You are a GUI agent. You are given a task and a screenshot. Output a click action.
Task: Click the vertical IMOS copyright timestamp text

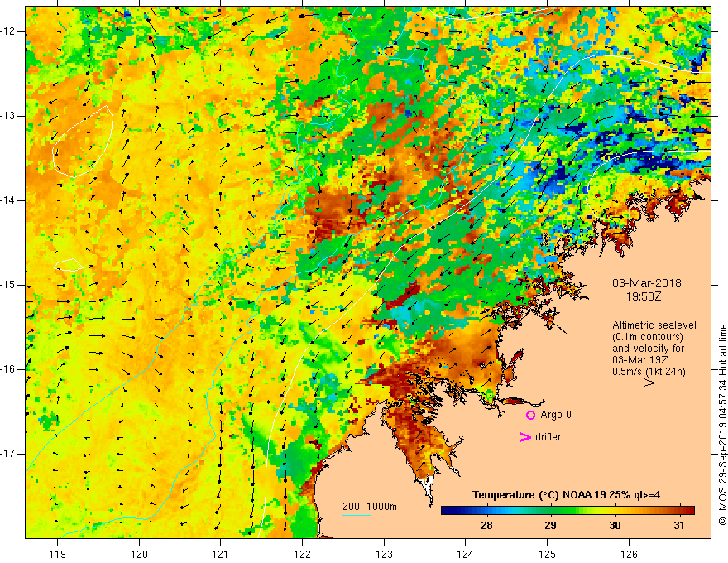pyautogui.click(x=722, y=425)
